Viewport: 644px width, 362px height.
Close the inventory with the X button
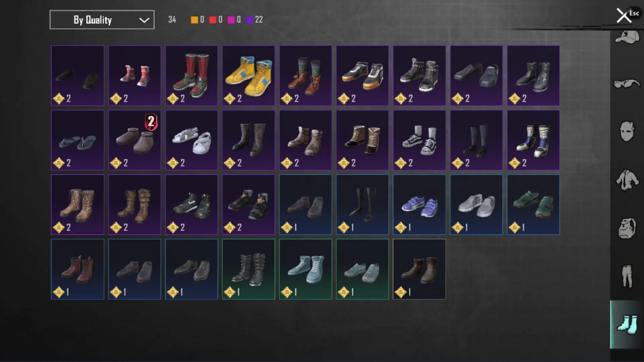coord(624,15)
